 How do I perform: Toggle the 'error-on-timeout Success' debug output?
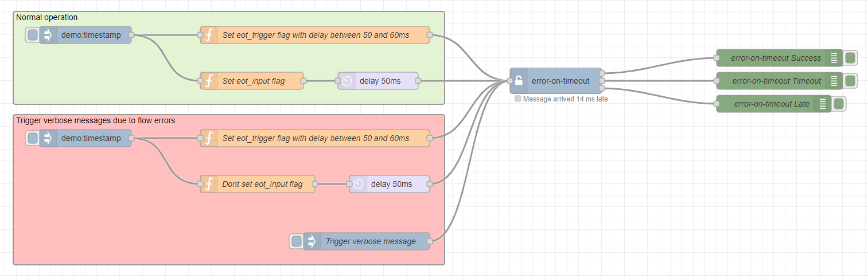(x=850, y=58)
